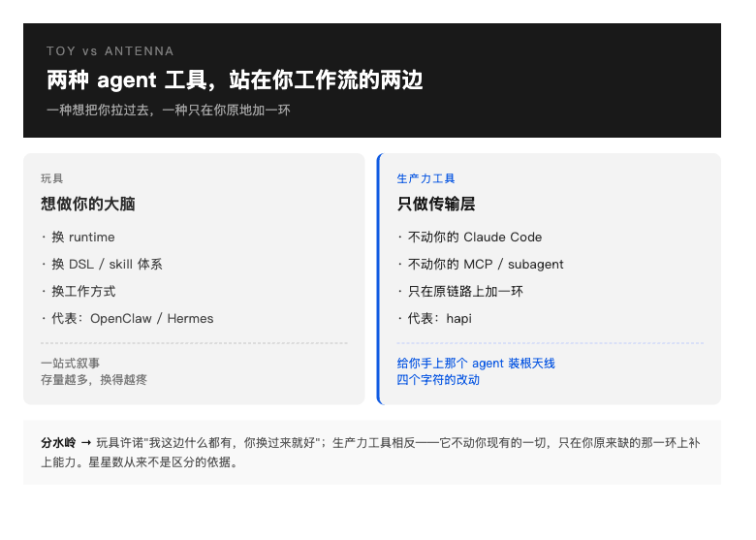Click the footer text '一站式叙事'
This screenshot has width=756, height=540.
pos(71,363)
